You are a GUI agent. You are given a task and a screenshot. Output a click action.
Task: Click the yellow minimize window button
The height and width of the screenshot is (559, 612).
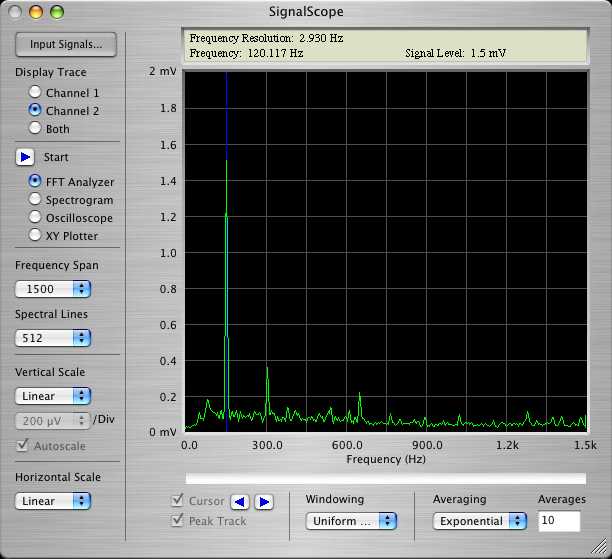pyautogui.click(x=37, y=12)
